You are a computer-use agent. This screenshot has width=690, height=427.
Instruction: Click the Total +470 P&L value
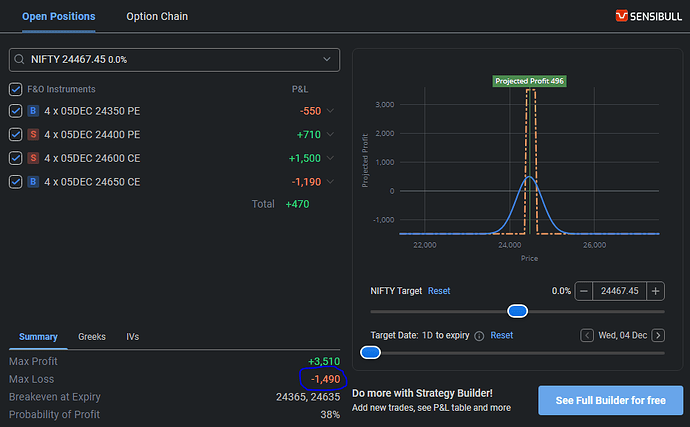coord(297,204)
